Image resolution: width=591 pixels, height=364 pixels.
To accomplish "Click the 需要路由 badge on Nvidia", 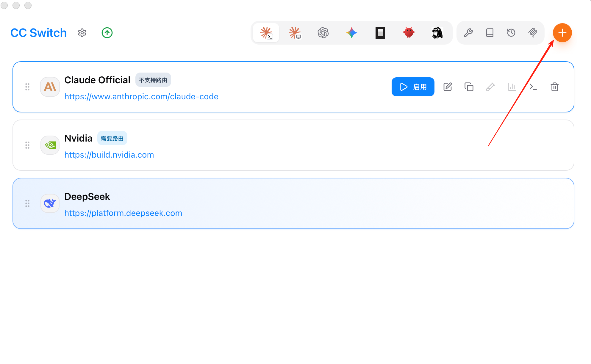I will [x=112, y=138].
